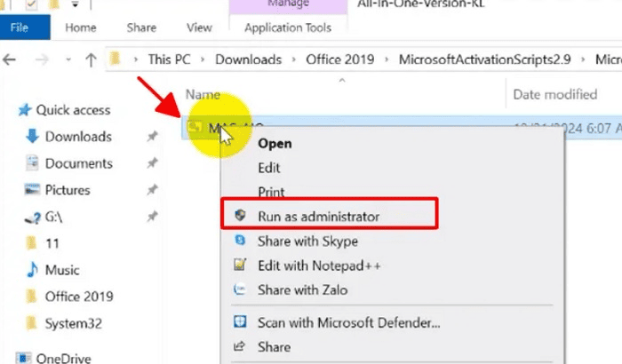Click the Run as administrator shield icon
Screen dimensions: 622x364
(238, 216)
